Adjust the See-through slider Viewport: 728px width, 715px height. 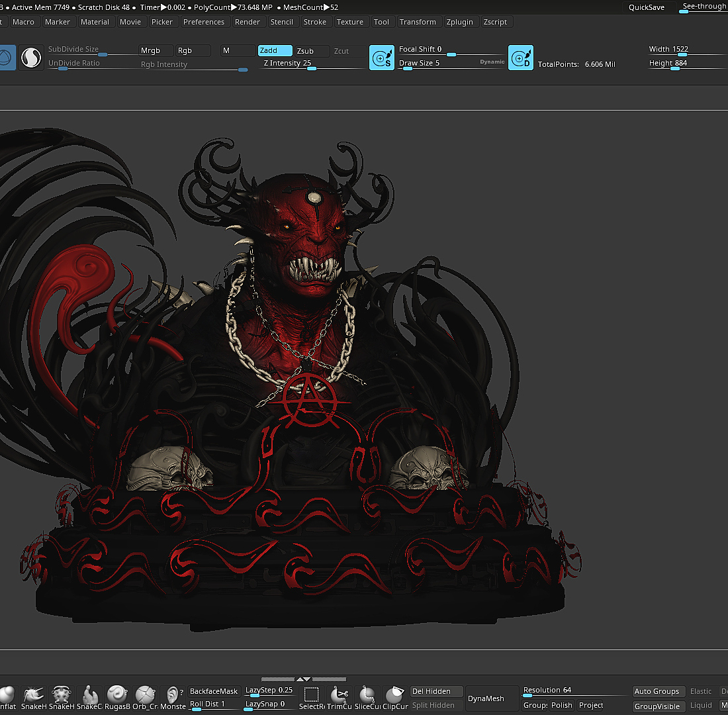pyautogui.click(x=703, y=7)
